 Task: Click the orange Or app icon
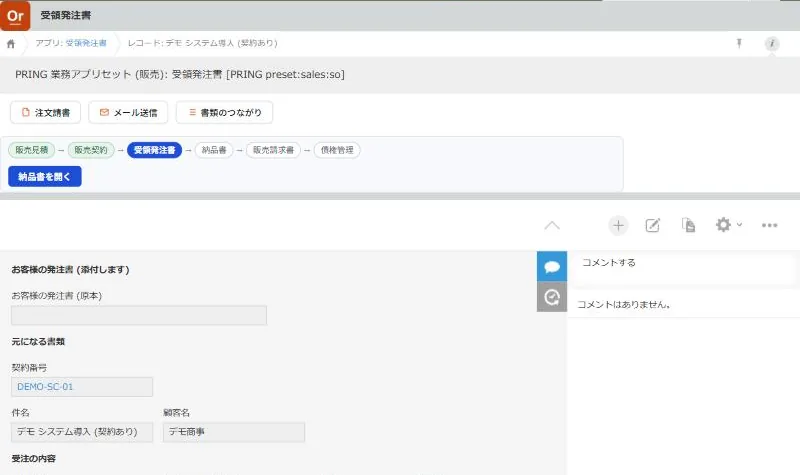pos(15,15)
